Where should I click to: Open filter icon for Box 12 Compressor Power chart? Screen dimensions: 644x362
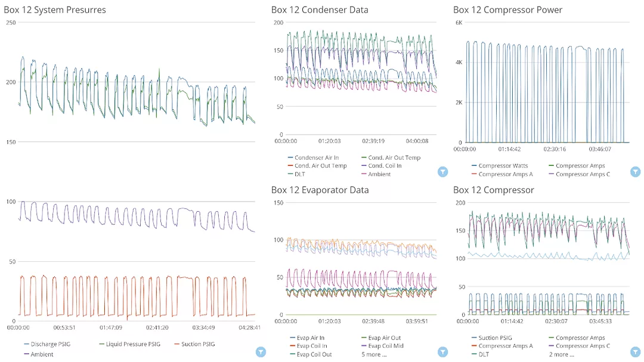[636, 172]
